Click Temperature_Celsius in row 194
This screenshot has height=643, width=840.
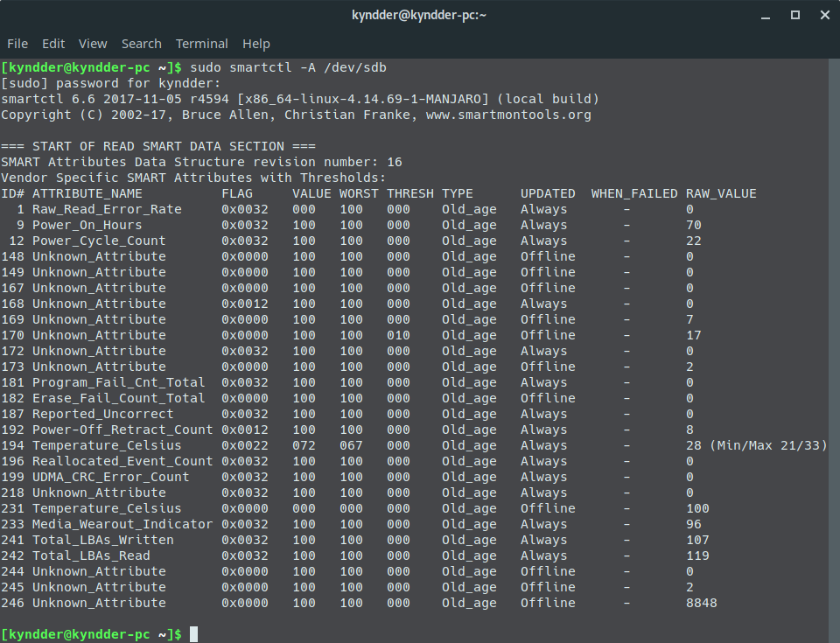(107, 445)
